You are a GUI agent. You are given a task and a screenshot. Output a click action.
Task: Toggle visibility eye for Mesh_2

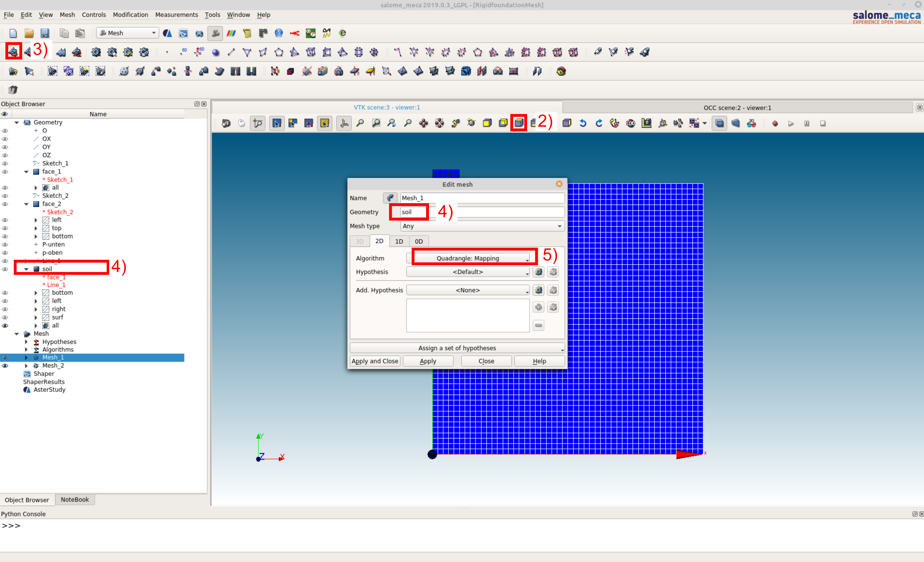(5, 365)
